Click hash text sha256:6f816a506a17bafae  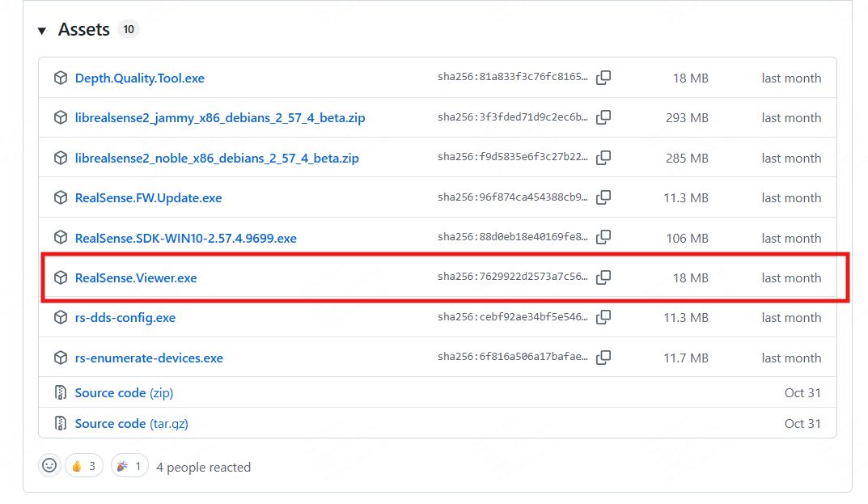(513, 357)
